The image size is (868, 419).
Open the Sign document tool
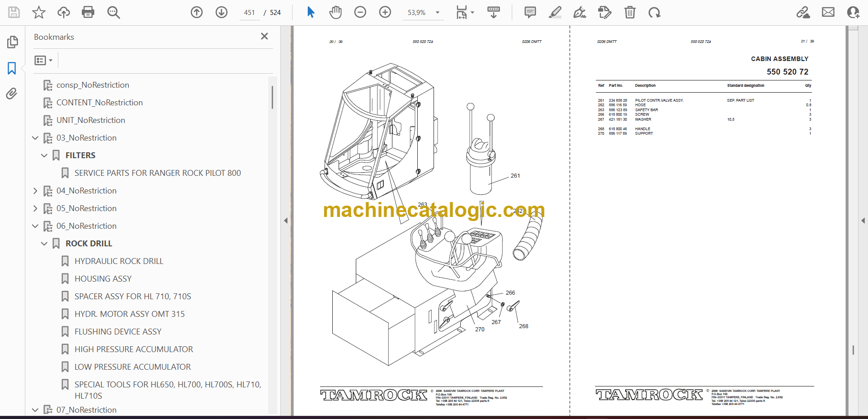pyautogui.click(x=580, y=12)
